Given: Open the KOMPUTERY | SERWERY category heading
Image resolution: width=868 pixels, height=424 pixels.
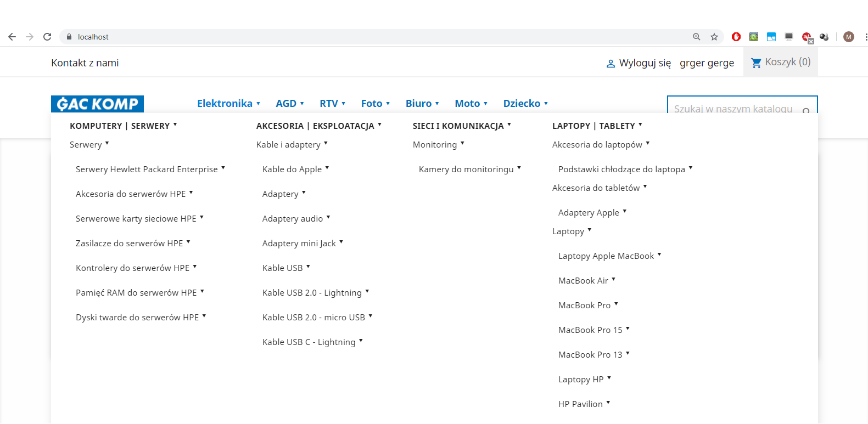Looking at the screenshot, I should [120, 126].
